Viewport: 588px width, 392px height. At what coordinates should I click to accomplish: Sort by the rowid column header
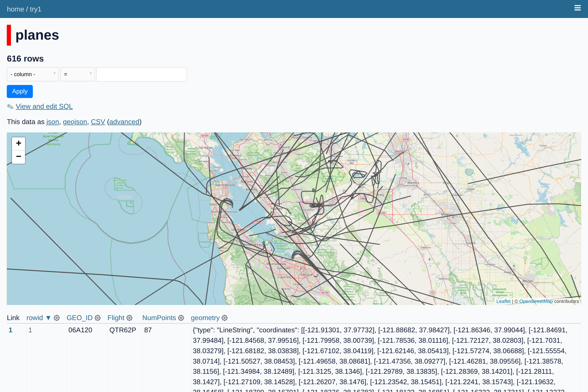coord(35,318)
